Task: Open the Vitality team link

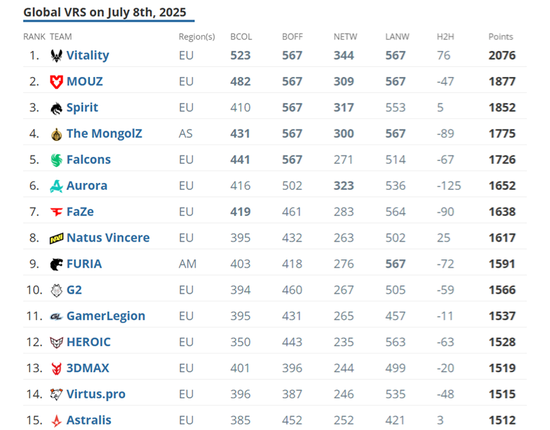Action: point(88,55)
